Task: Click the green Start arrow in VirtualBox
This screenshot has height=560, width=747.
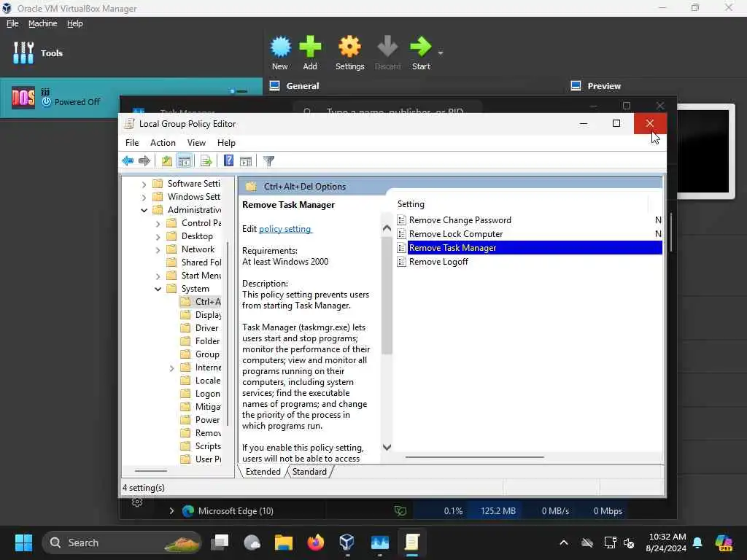Action: pyautogui.click(x=421, y=52)
